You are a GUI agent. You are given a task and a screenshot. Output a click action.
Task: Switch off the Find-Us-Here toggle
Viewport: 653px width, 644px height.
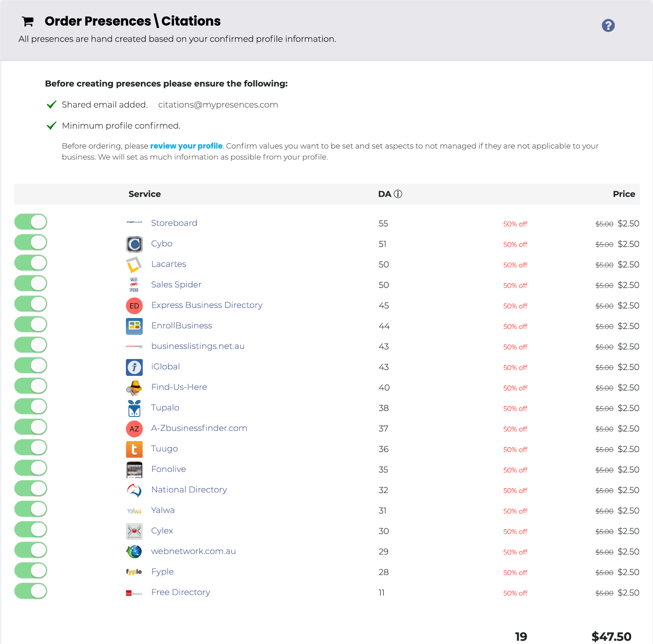[31, 386]
